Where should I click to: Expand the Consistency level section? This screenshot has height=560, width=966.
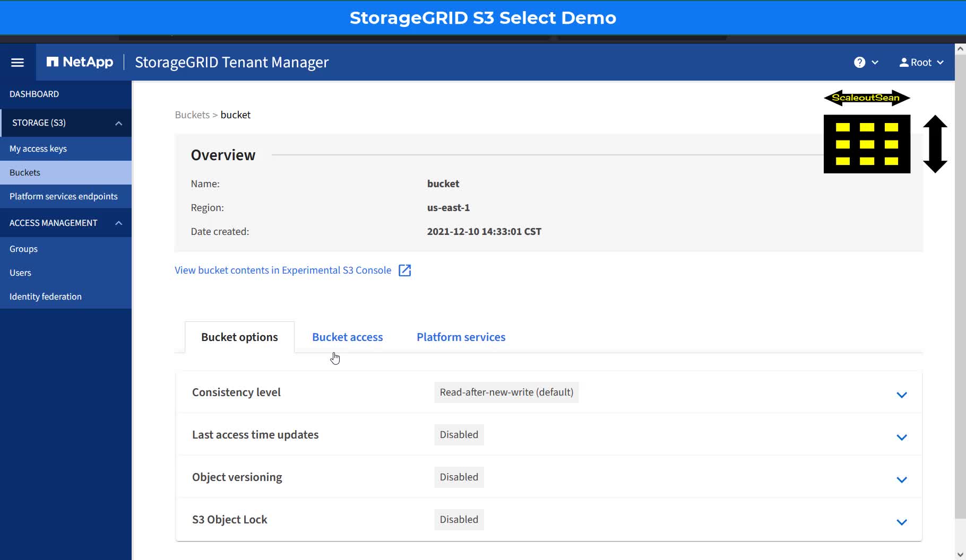pyautogui.click(x=901, y=395)
